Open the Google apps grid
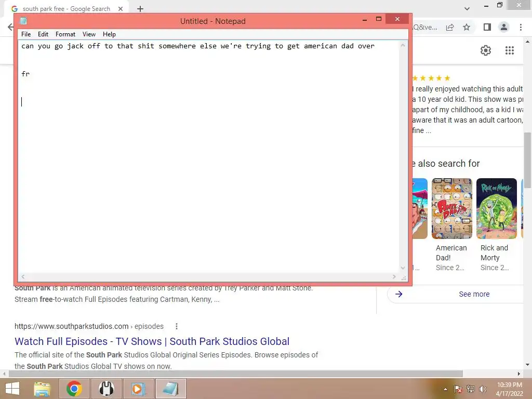Screen dimensions: 532x399 [x=510, y=50]
